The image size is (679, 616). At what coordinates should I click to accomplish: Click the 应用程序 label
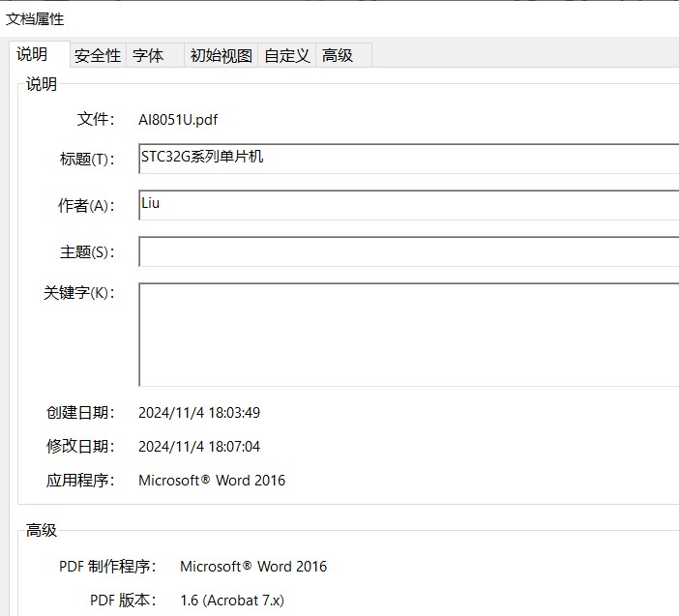pyautogui.click(x=80, y=480)
